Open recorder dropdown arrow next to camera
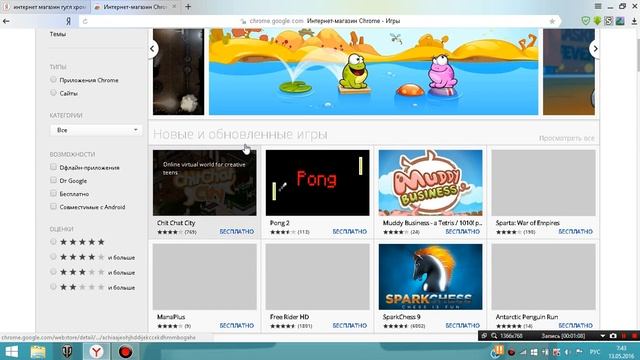This screenshot has height=360, width=640. 602,336
